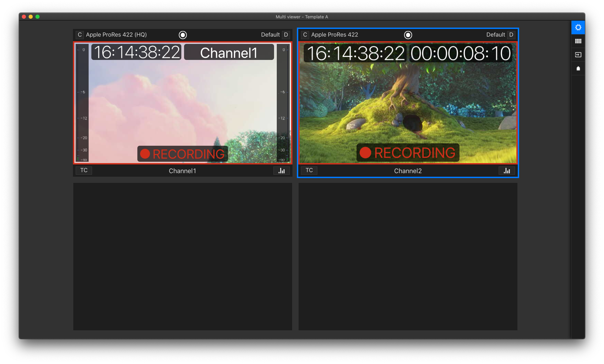The image size is (604, 364).
Task: Select the empty bottom-left viewer slot
Action: [x=183, y=256]
